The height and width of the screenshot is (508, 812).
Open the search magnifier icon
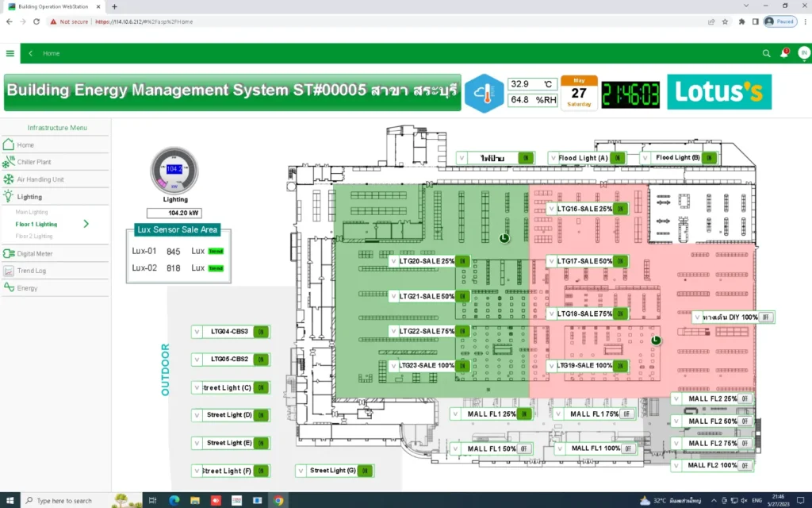767,53
